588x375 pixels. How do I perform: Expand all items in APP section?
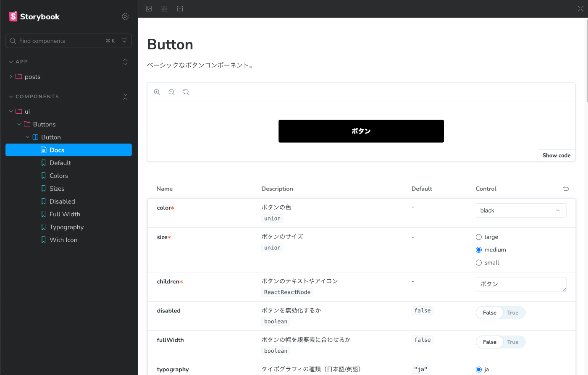[x=125, y=62]
